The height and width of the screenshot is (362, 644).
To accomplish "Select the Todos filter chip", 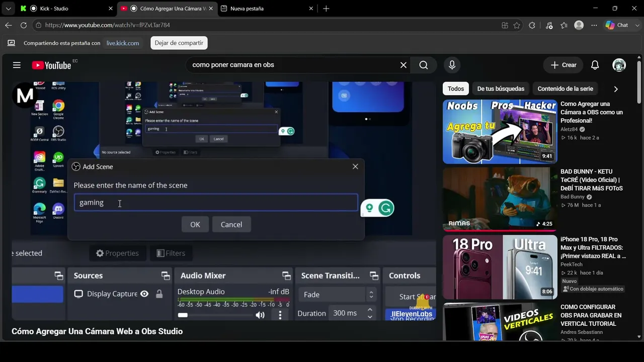I will click(456, 89).
